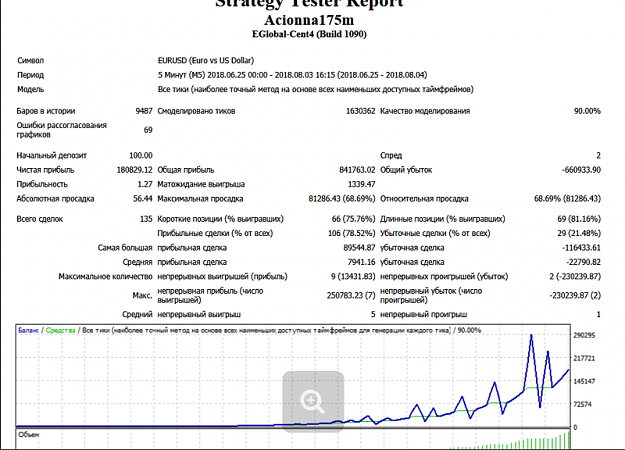The image size is (625, 450).
Task: Click the gross profit value '841763.02'
Action: pyautogui.click(x=357, y=170)
